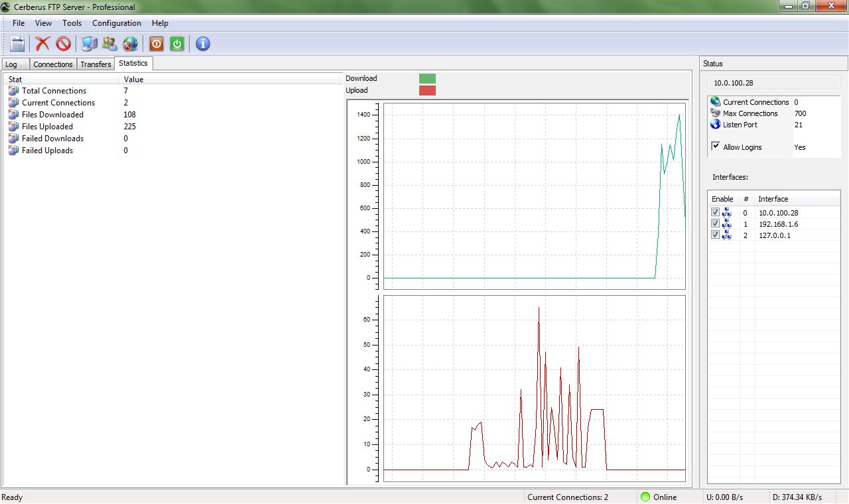Image resolution: width=849 pixels, height=504 pixels.
Task: Toggle the Allow Logins checkbox
Action: pyautogui.click(x=716, y=147)
